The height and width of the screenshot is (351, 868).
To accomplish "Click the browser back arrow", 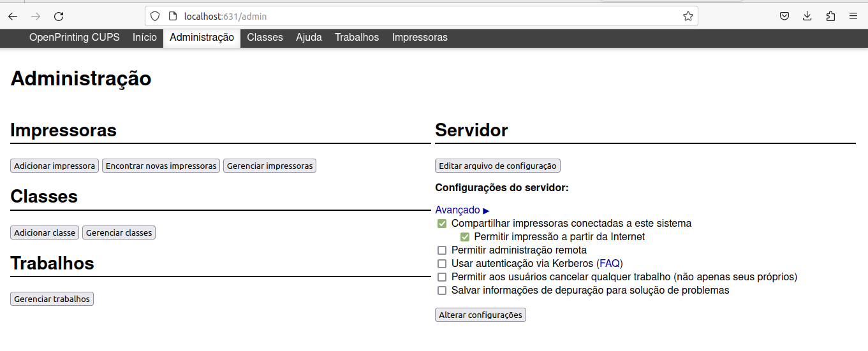I will 13,17.
